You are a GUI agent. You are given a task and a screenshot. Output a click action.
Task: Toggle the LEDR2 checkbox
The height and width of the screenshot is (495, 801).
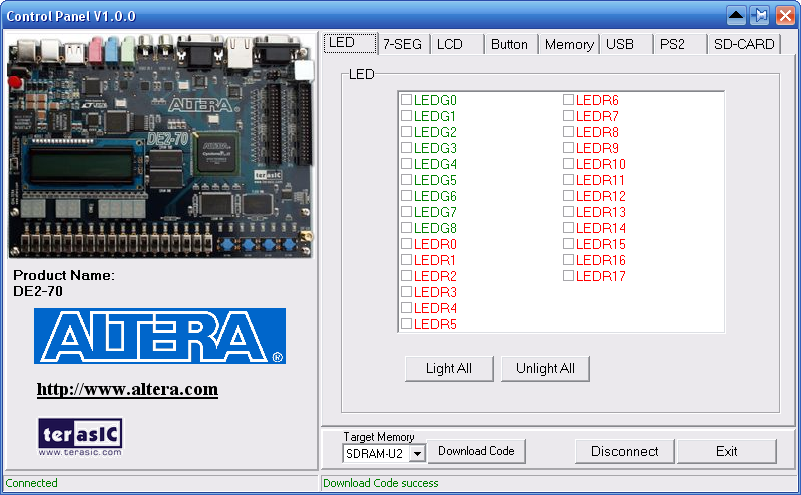click(406, 275)
